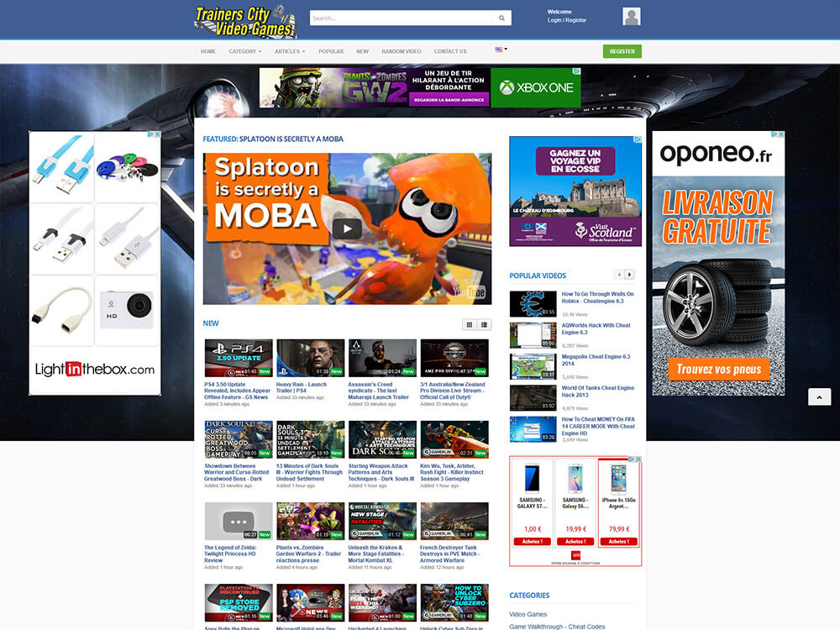Open 'How To Go Through Walls On Roblox' link
Image resolution: width=840 pixels, height=630 pixels.
pos(597,297)
